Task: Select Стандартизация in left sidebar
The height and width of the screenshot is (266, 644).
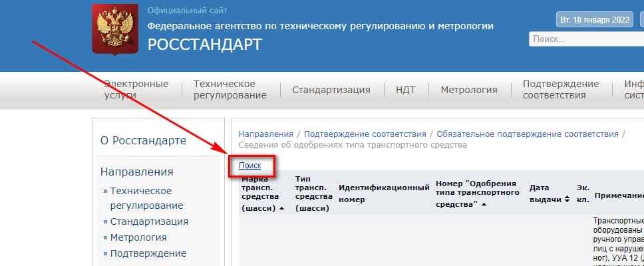Action: click(x=149, y=221)
